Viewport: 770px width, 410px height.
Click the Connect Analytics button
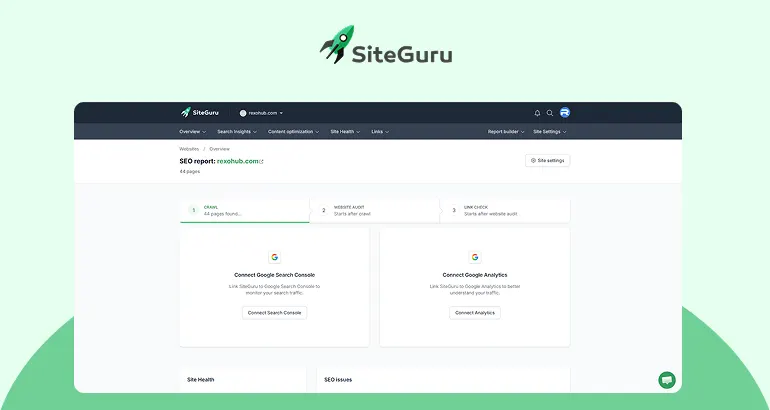pos(475,313)
